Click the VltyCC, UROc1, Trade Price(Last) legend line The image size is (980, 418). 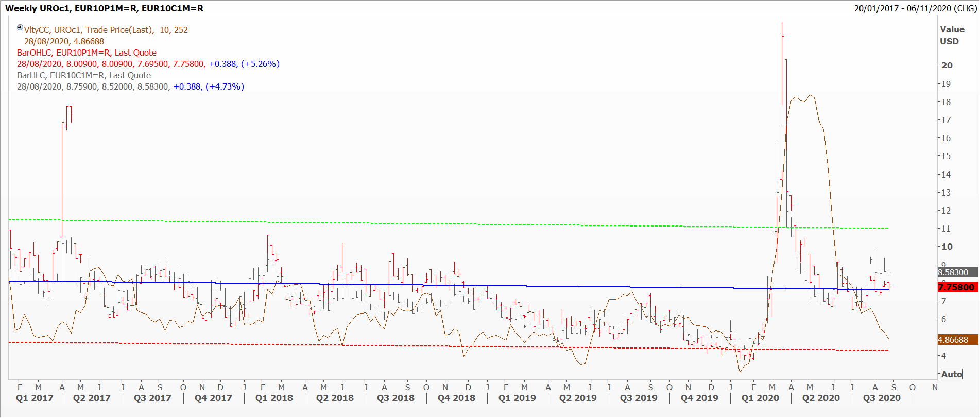point(106,30)
